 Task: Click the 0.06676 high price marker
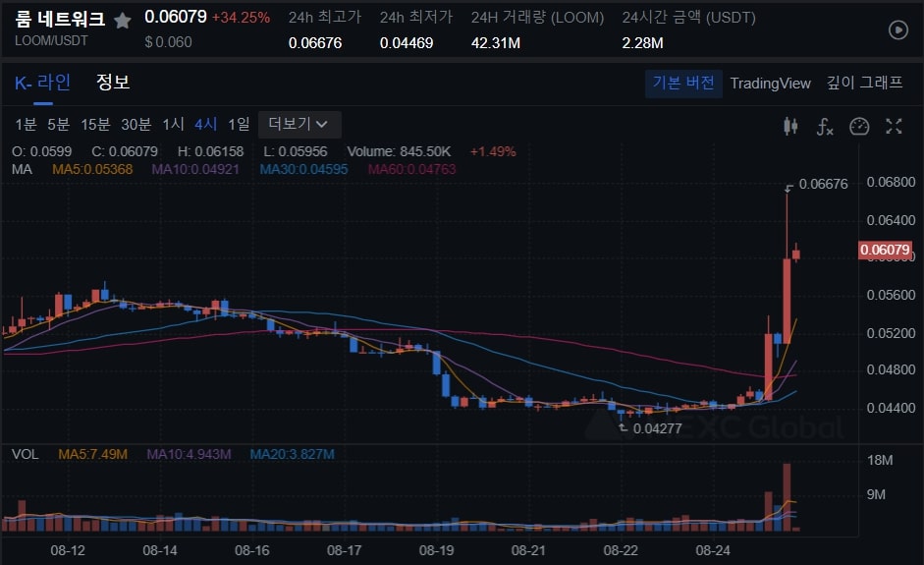823,185
